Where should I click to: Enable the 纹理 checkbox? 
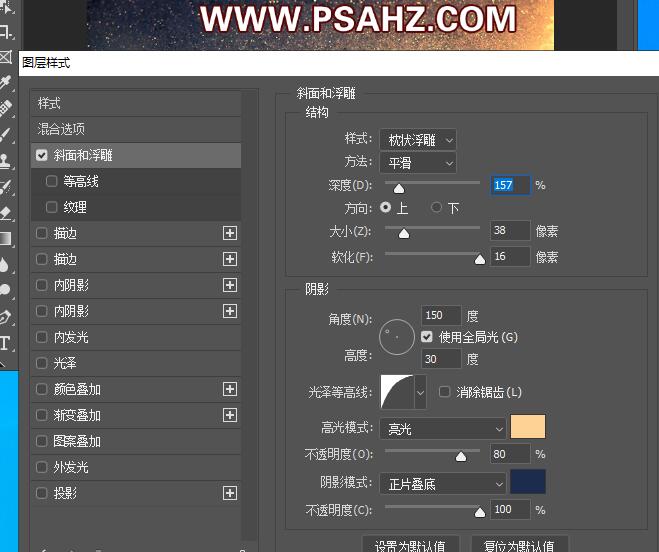coord(51,207)
